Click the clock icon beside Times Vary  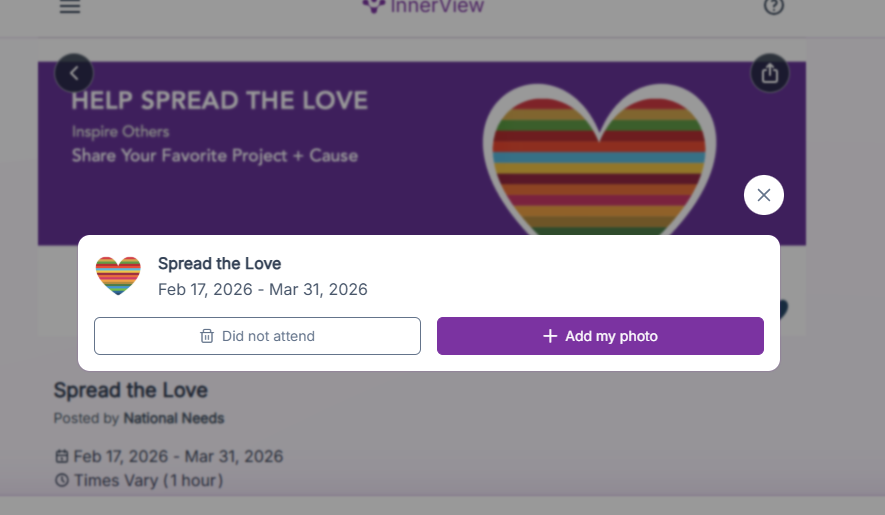(61, 481)
